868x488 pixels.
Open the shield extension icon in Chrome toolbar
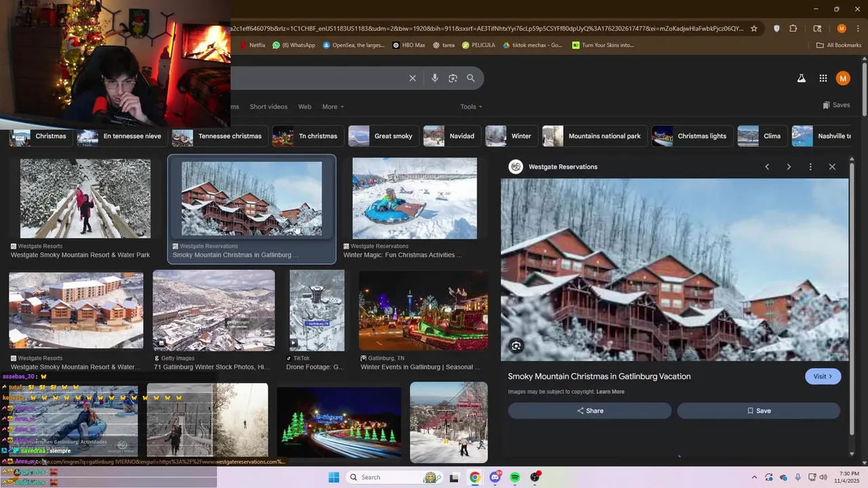click(776, 28)
